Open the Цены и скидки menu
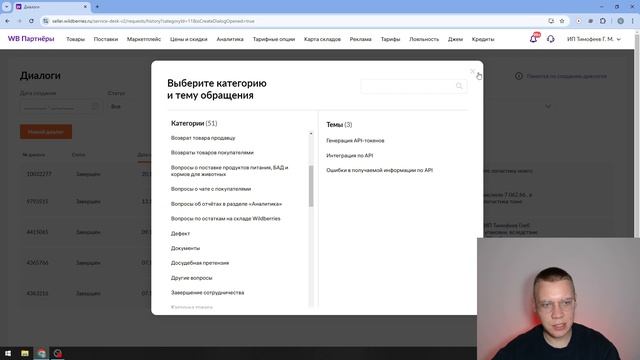Image resolution: width=640 pixels, height=360 pixels. [x=189, y=39]
